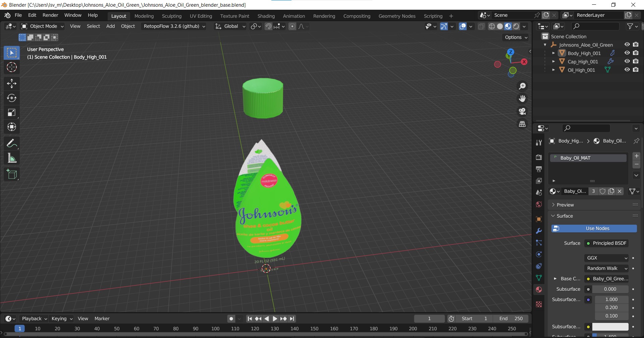Adjust Subsurface Radius 1.000 field
Image resolution: width=644 pixels, height=338 pixels.
coord(611,299)
